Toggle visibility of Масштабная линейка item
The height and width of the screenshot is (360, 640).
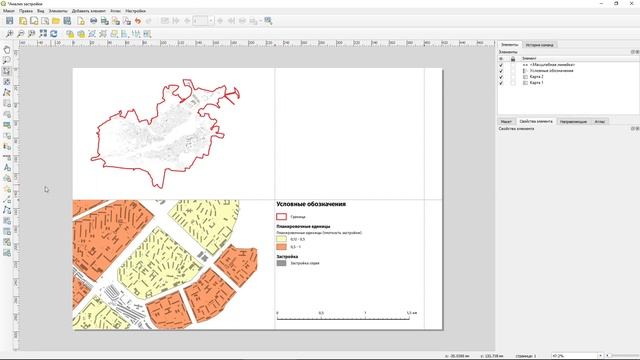[x=501, y=65]
